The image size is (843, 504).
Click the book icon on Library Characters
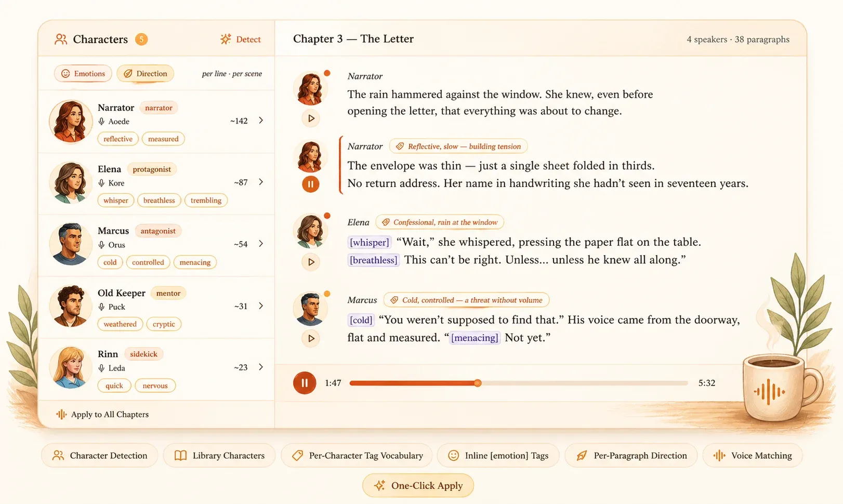(x=180, y=456)
